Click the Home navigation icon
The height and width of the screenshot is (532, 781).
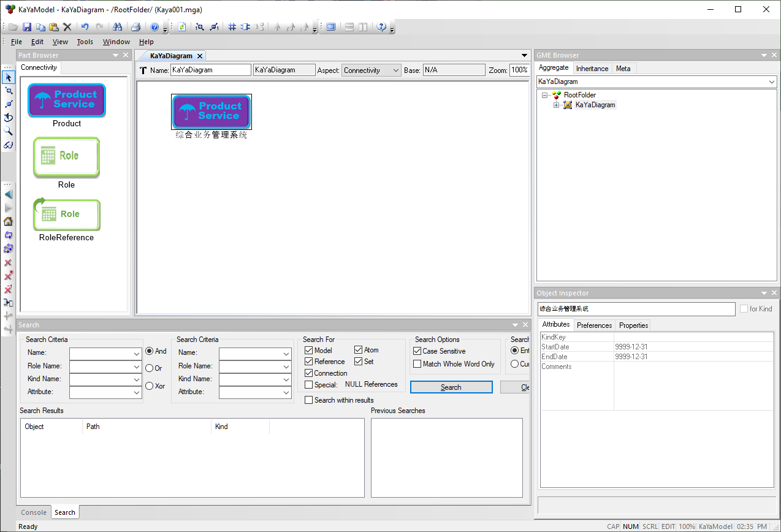click(x=8, y=222)
